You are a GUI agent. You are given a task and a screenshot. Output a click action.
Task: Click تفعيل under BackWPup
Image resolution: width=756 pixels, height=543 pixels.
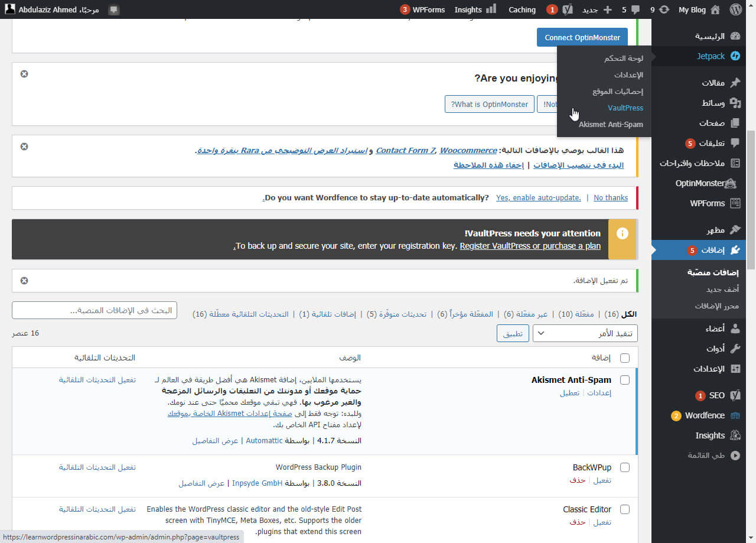pos(602,480)
